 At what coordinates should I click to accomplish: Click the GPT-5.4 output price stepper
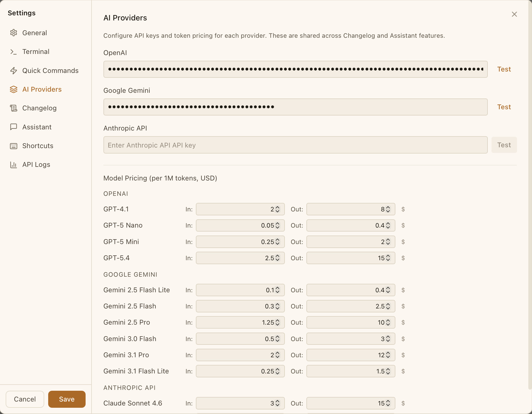(x=388, y=258)
